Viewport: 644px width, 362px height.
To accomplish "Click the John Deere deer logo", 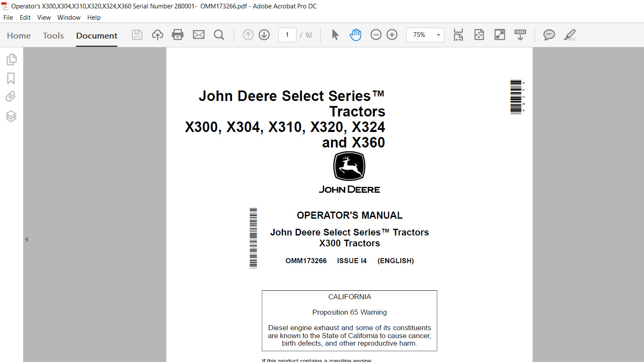I will pyautogui.click(x=349, y=166).
